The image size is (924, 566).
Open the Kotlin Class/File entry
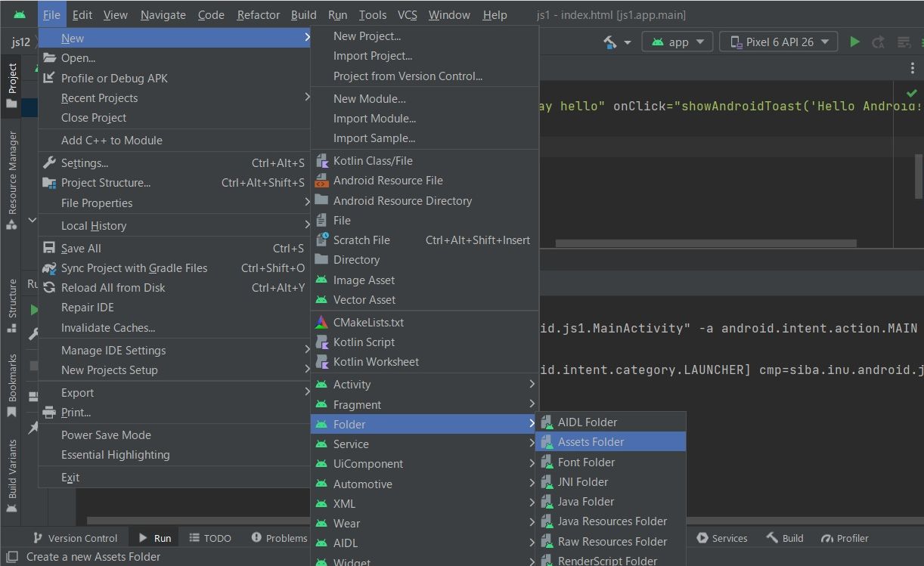pos(424,160)
